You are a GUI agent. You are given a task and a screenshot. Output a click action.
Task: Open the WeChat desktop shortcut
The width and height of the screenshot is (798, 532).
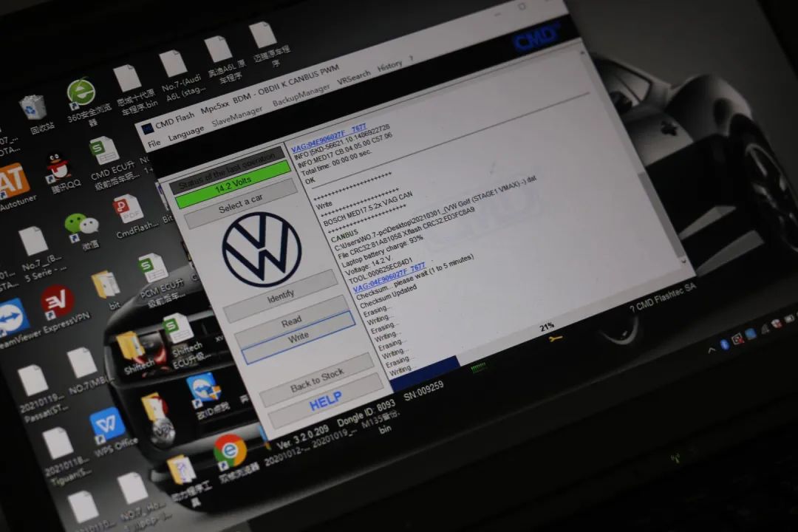click(81, 224)
